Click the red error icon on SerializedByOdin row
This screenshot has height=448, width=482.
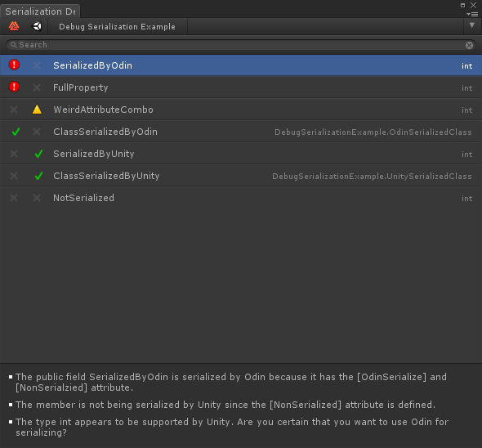pos(14,65)
